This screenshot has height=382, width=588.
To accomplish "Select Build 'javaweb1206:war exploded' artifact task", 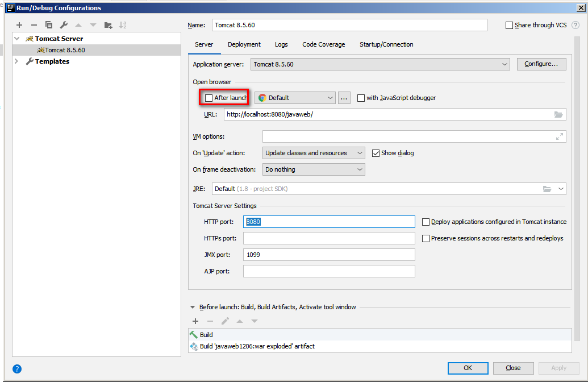I will pyautogui.click(x=380, y=346).
